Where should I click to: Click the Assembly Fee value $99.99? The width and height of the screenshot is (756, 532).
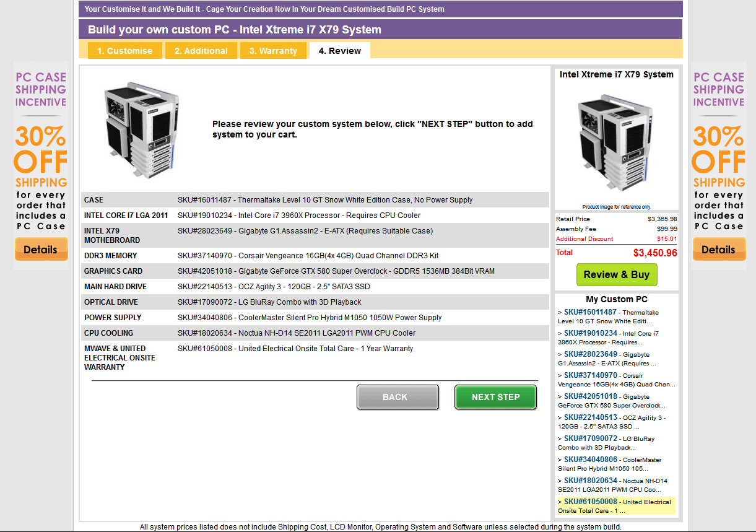tap(667, 229)
